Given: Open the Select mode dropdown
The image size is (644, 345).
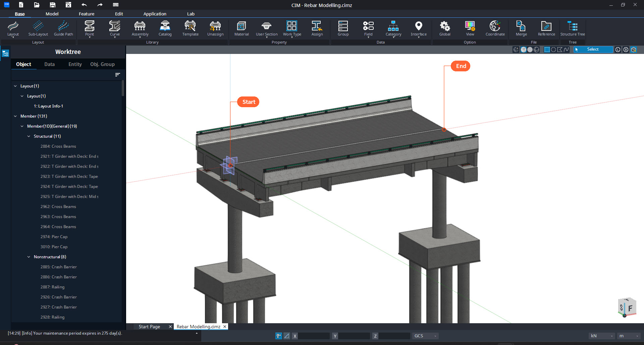Looking at the screenshot, I should coord(593,50).
